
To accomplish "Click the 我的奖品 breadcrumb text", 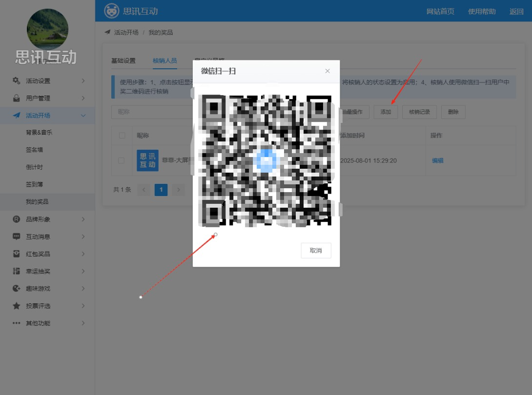I will tap(161, 32).
